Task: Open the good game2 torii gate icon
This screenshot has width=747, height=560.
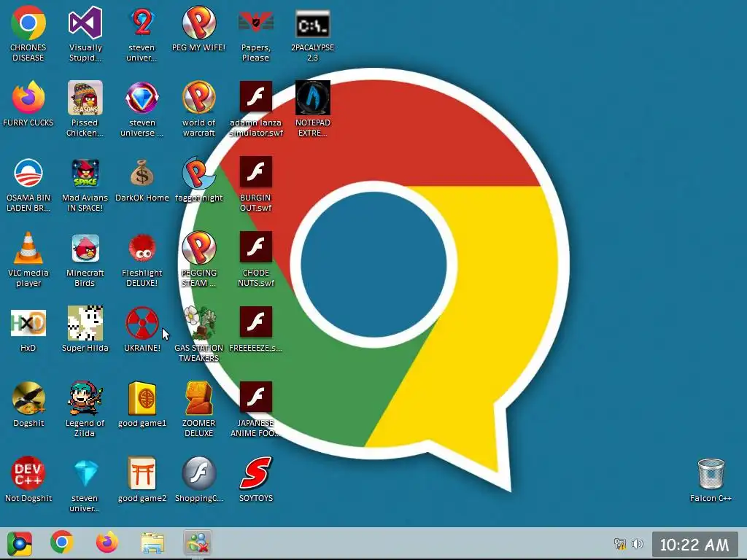Action: point(142,473)
